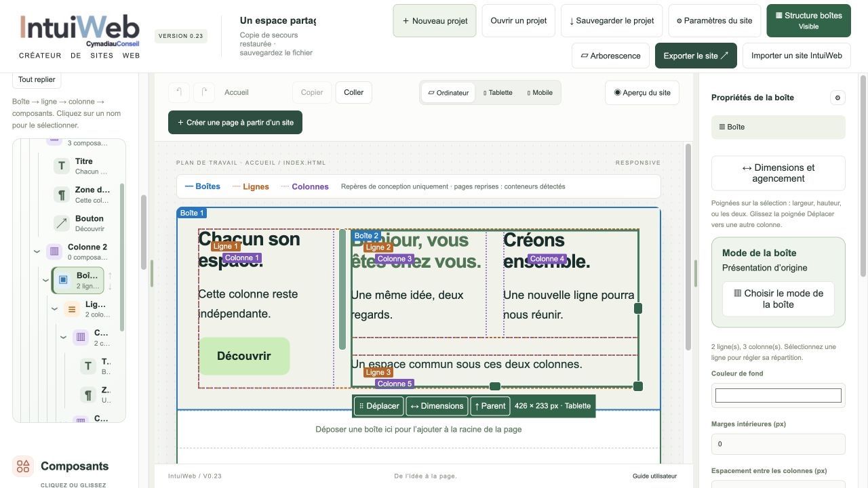The width and height of the screenshot is (868, 488).
Task: Click Exporter le site button
Action: pyautogui.click(x=696, y=56)
